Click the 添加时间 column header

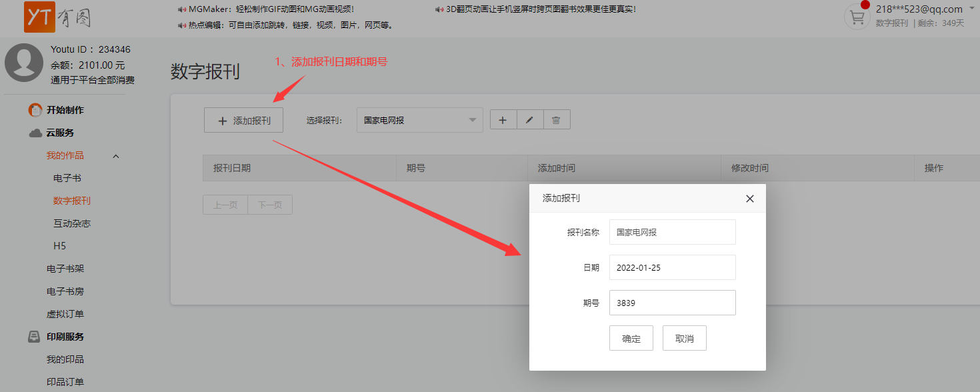click(x=625, y=168)
